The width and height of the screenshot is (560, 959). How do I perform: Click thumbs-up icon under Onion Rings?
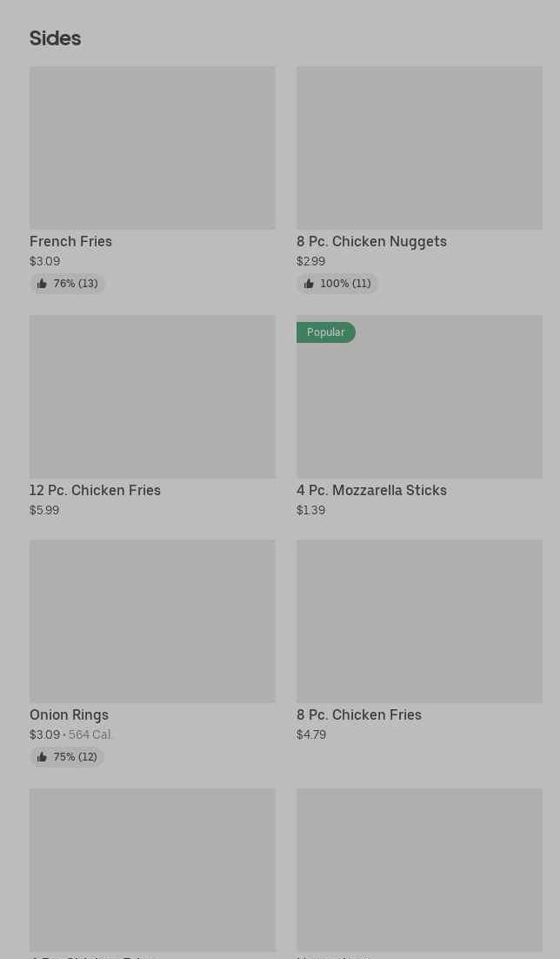click(42, 757)
